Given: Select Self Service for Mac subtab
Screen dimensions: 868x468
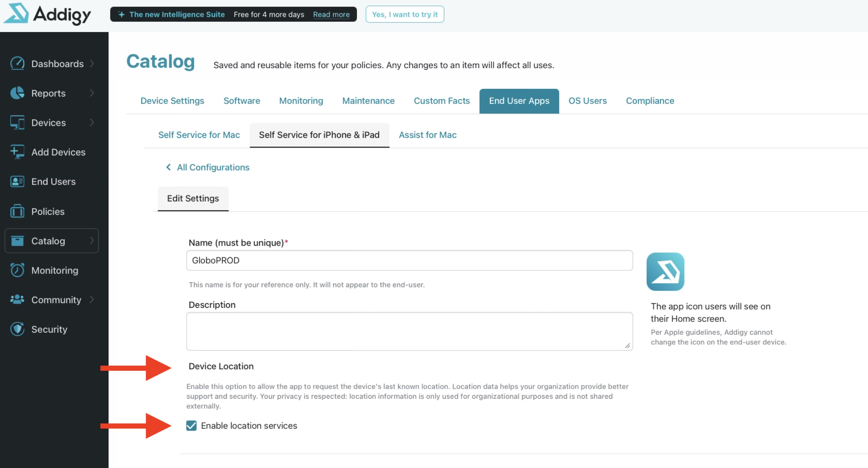Looking at the screenshot, I should (199, 135).
